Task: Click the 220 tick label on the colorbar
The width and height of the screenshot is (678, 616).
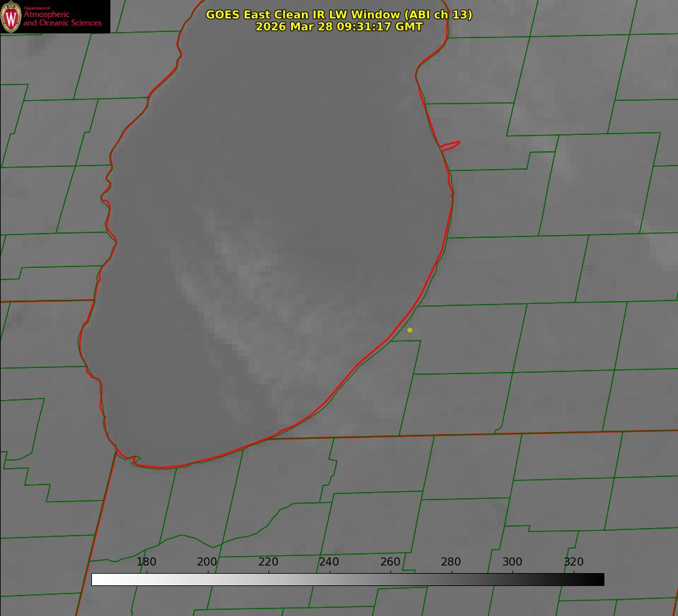Action: 268,562
